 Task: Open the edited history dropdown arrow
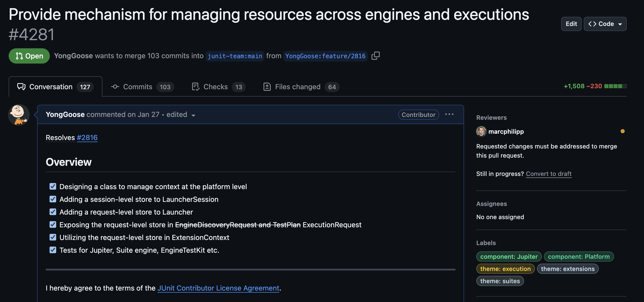click(193, 115)
